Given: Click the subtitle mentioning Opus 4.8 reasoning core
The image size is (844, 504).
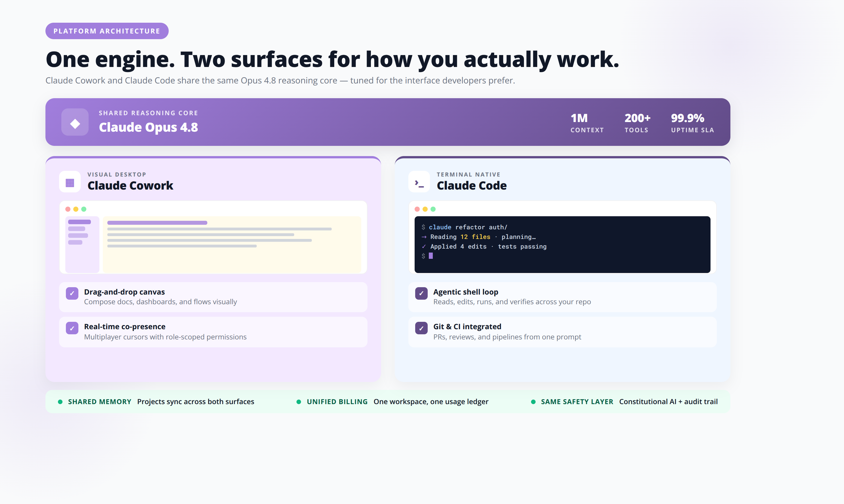Looking at the screenshot, I should pos(280,81).
